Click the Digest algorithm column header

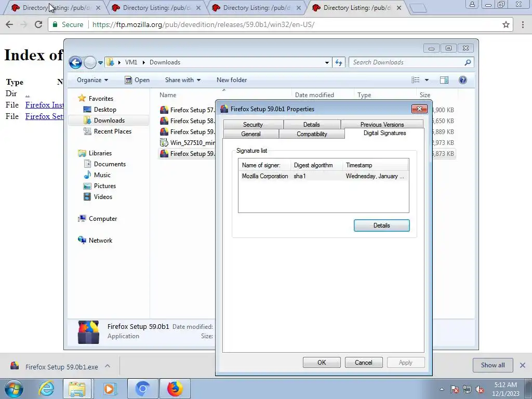316,165
